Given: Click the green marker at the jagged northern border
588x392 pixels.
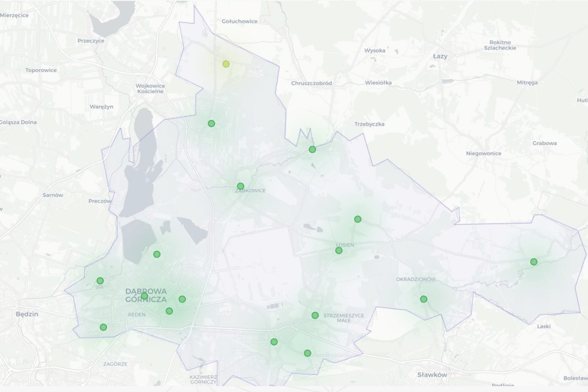Looking at the screenshot, I should (x=312, y=149).
